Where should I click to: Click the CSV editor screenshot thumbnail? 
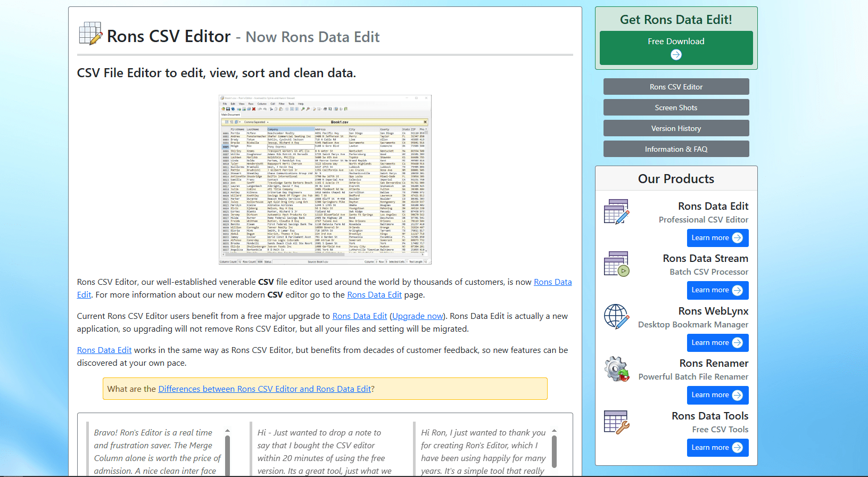325,179
